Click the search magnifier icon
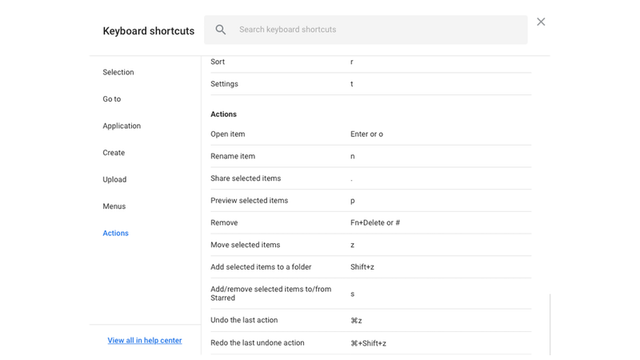This screenshot has height=360, width=640. 220,29
